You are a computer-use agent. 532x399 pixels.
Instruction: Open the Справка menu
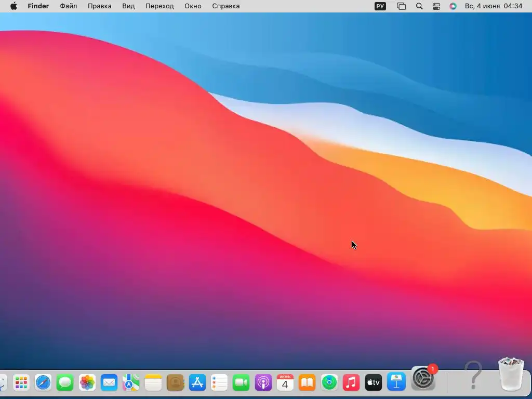226,6
